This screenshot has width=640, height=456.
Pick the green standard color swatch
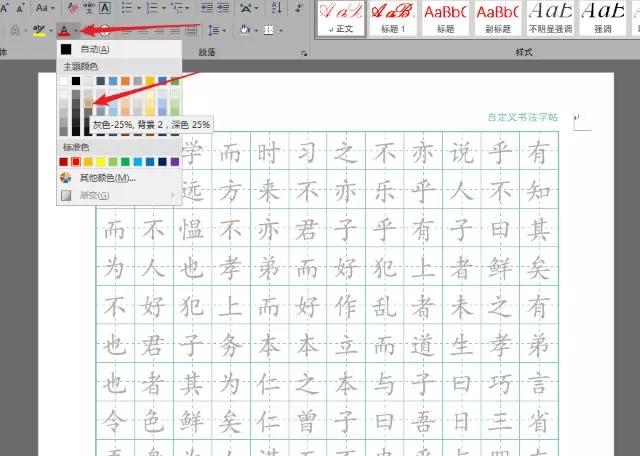[125, 162]
